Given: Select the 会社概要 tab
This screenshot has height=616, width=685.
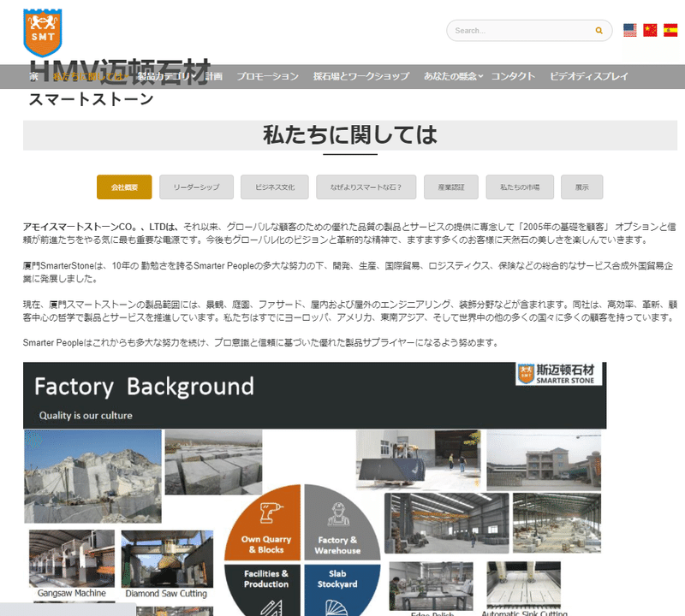Looking at the screenshot, I should click(124, 187).
